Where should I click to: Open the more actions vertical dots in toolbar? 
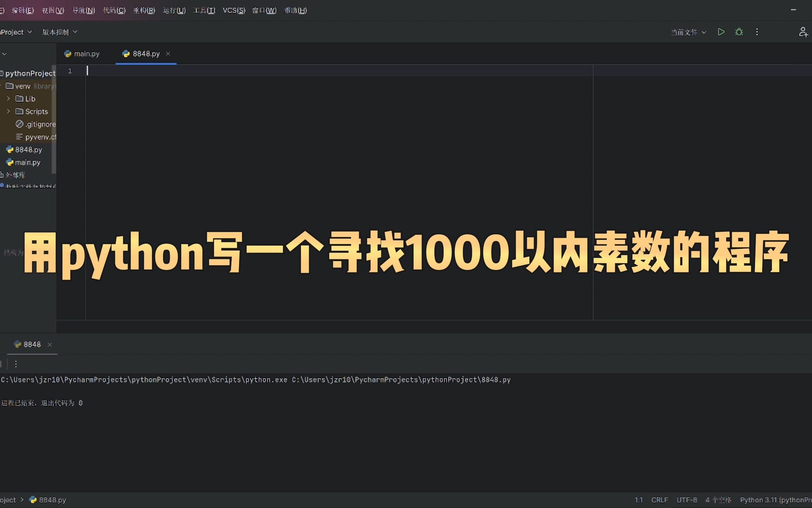(x=757, y=32)
